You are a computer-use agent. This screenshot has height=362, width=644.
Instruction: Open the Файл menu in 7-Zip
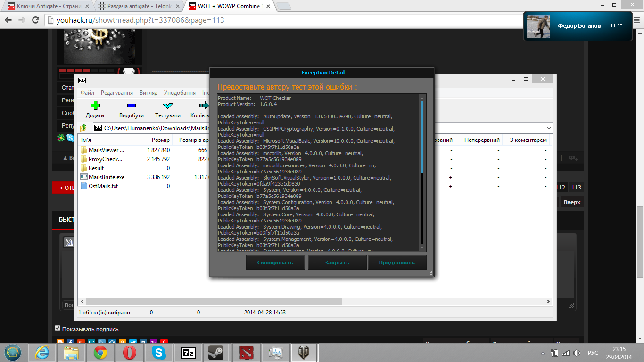click(x=87, y=93)
